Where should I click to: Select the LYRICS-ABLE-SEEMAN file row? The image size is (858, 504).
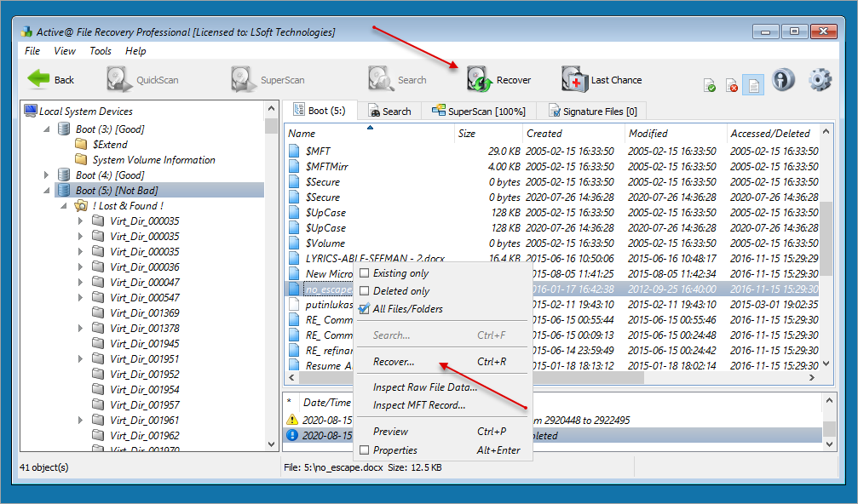[x=553, y=258]
